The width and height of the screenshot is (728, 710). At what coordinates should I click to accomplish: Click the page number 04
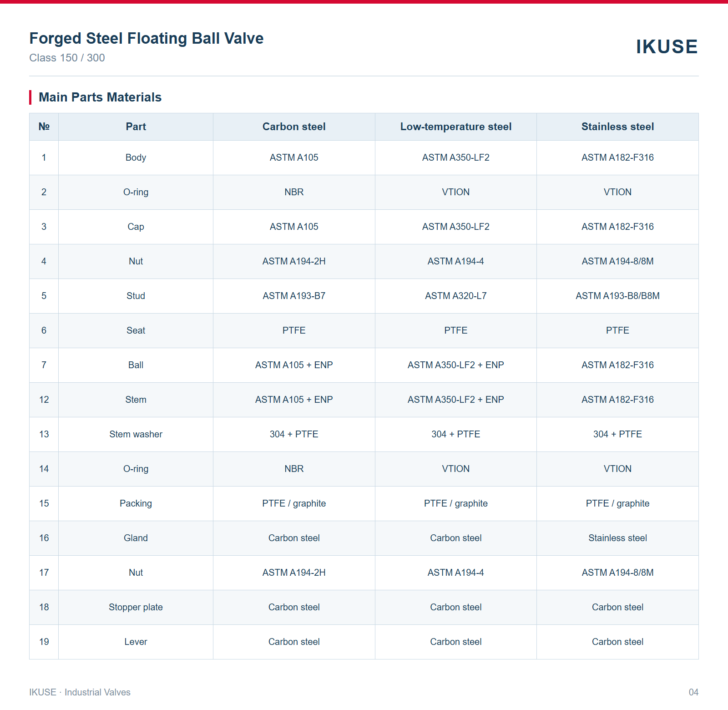tap(693, 692)
